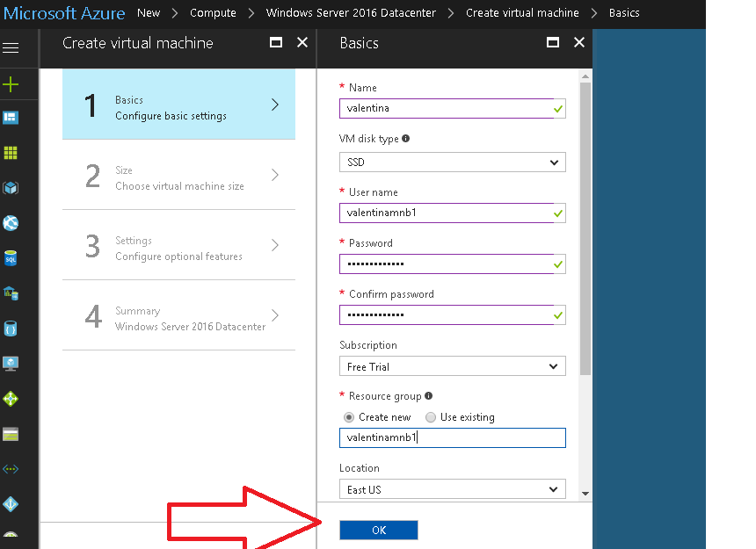The width and height of the screenshot is (756, 549).
Task: Click Create virtual machine breadcrumb
Action: pyautogui.click(x=522, y=13)
